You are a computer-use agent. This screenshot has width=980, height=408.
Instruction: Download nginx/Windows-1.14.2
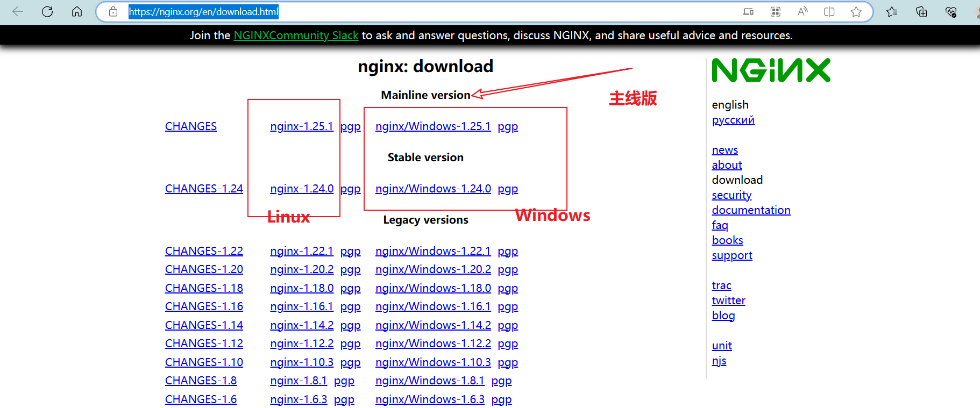[433, 325]
